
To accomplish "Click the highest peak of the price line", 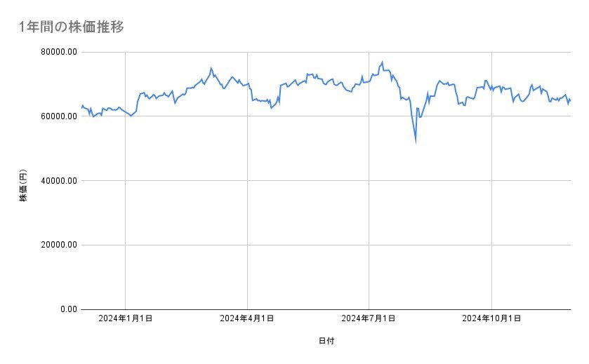I will [382, 62].
